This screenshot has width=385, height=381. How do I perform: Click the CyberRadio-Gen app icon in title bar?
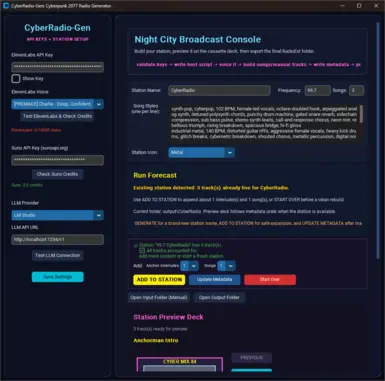pos(6,6)
